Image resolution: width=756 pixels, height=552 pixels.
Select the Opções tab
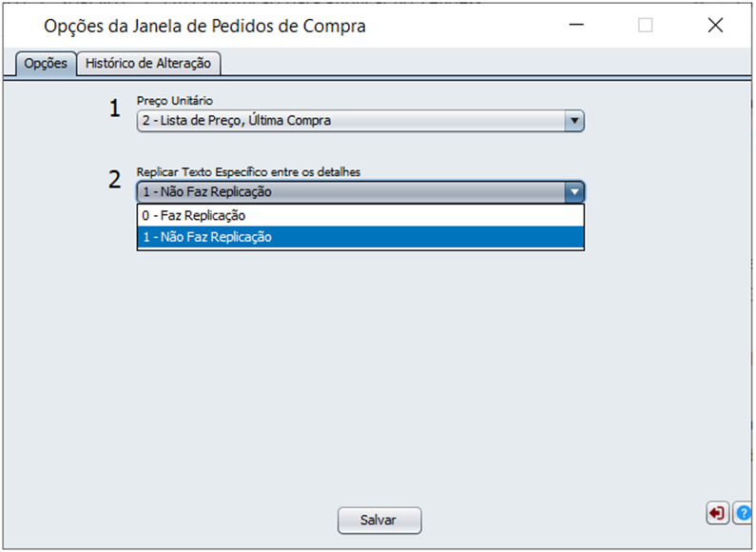[46, 63]
